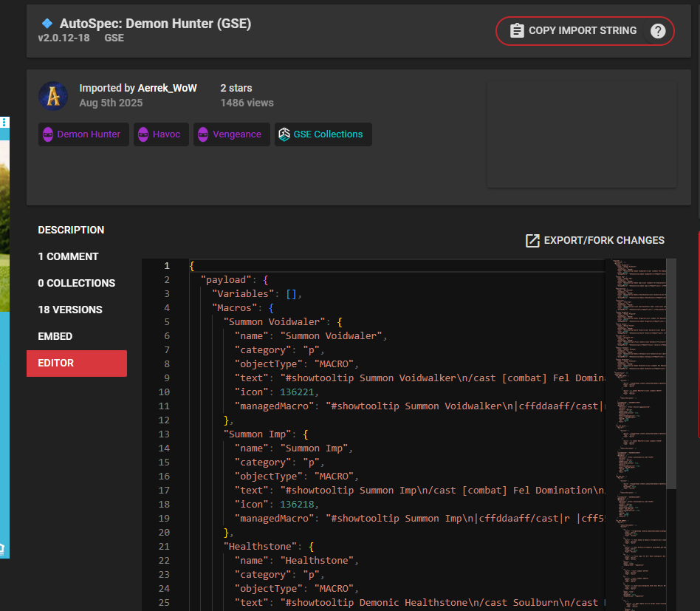Click the Aerrek_WoW user avatar
700x611 pixels.
tap(53, 96)
